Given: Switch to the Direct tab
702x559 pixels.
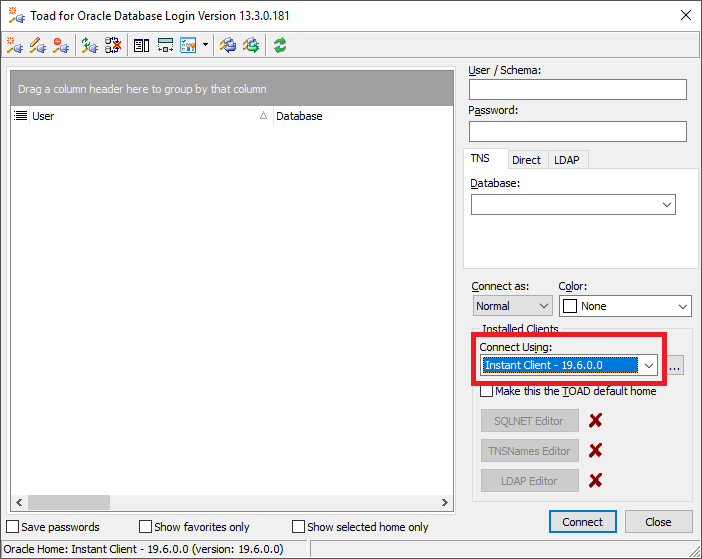Looking at the screenshot, I should pyautogui.click(x=526, y=160).
